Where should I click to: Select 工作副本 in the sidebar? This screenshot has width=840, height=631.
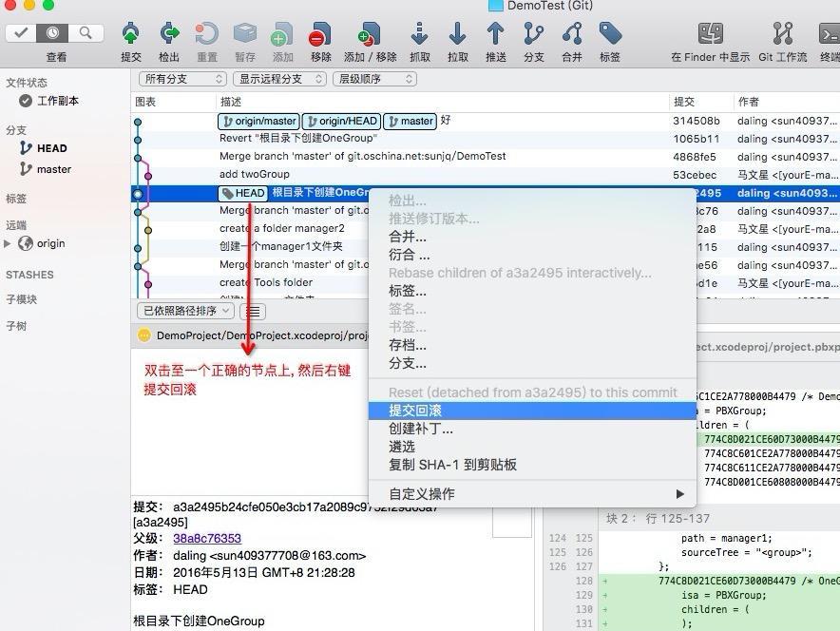[x=57, y=101]
